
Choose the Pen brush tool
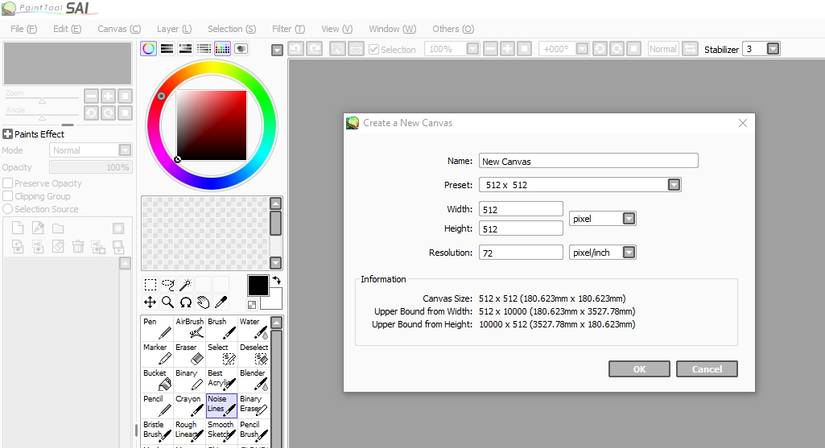157,328
